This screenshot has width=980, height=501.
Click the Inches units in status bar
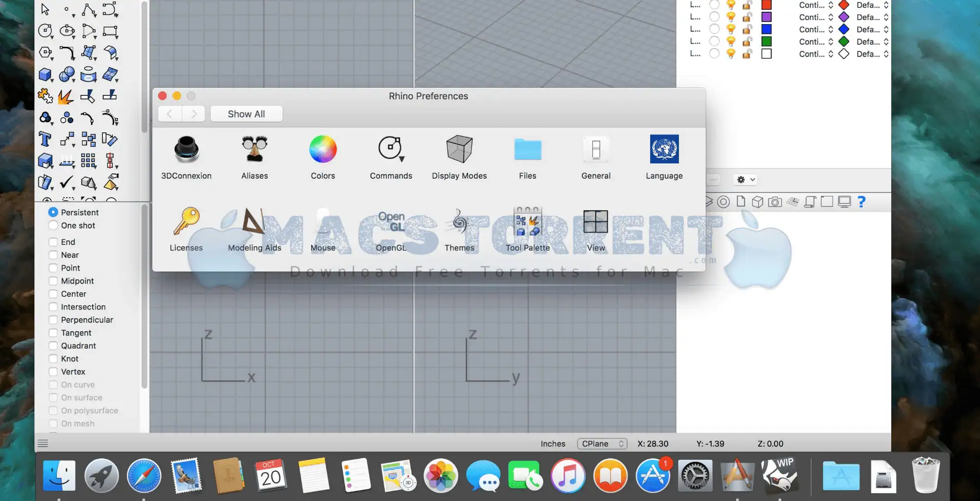pos(553,444)
